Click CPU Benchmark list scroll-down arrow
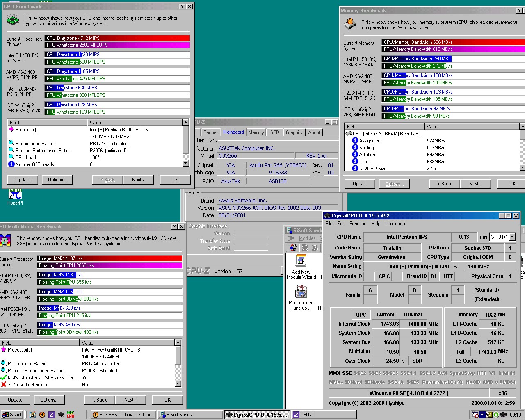Viewport: 525px width, 420px height. tap(186, 163)
